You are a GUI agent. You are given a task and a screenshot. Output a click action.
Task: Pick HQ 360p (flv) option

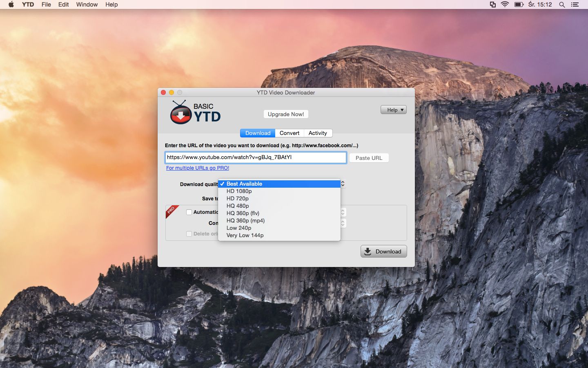[279, 213]
